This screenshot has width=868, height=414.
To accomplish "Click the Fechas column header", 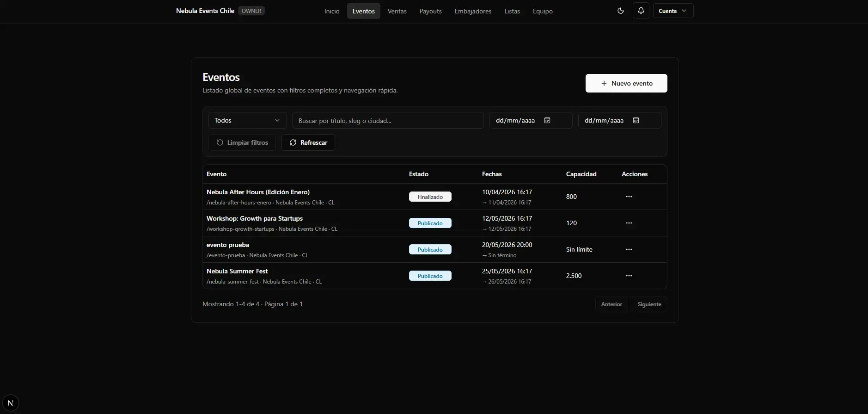I will point(492,174).
